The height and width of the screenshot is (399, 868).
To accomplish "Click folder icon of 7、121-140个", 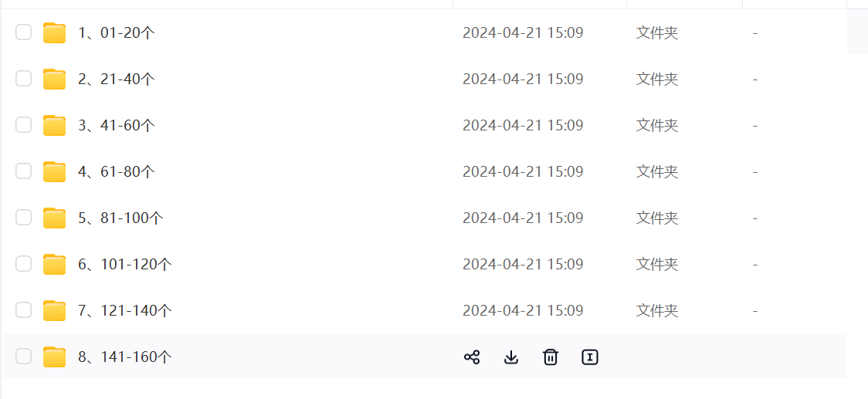I will click(x=54, y=310).
